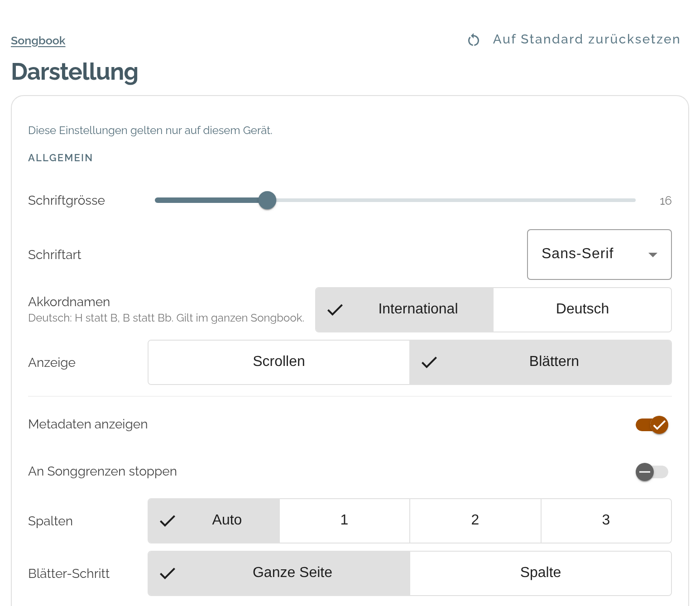The width and height of the screenshot is (700, 606).
Task: Switch Anzeige to Blättern
Action: pos(541,362)
